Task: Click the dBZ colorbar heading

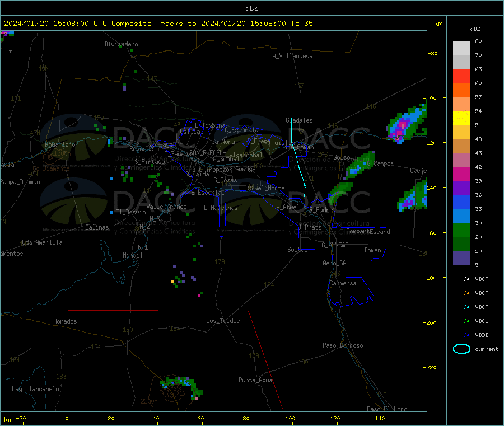Action: tap(475, 29)
